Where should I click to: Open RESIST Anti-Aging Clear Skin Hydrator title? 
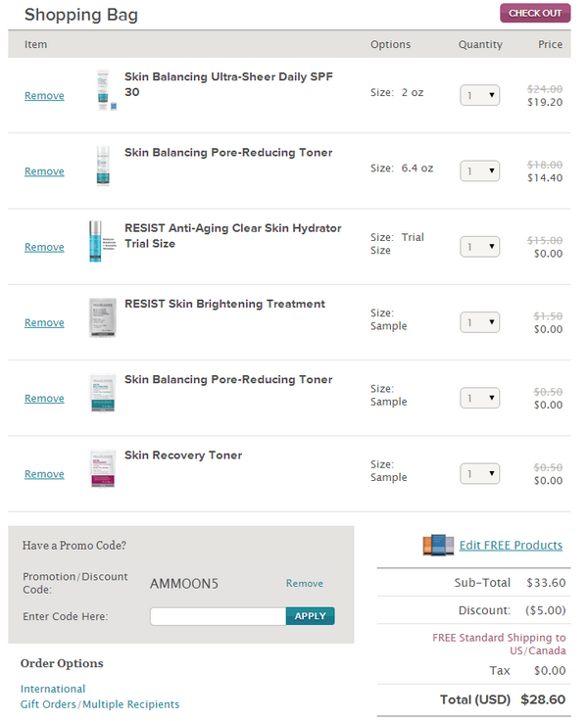233,236
